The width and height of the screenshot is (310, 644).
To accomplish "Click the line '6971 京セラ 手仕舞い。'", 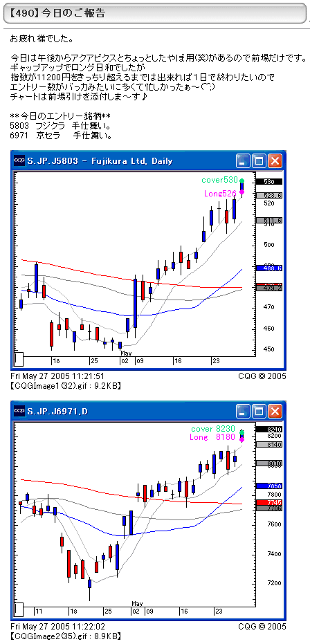I will pyautogui.click(x=61, y=136).
